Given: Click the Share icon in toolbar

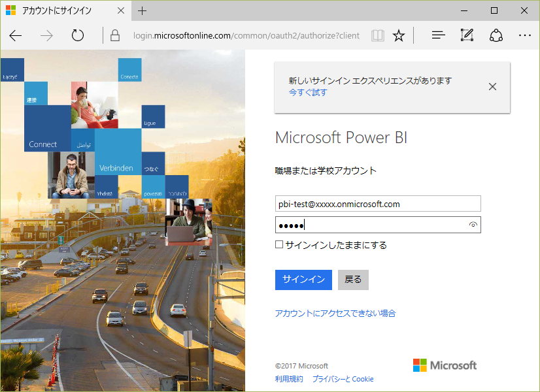Looking at the screenshot, I should (x=496, y=35).
